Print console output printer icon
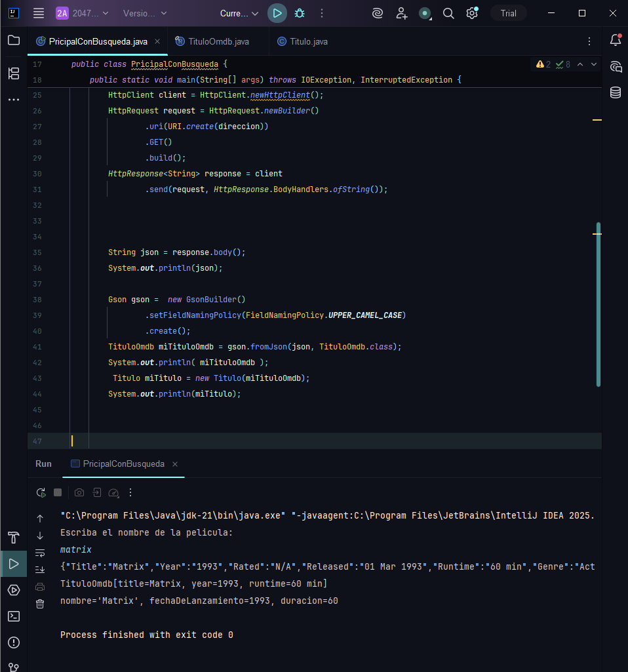The height and width of the screenshot is (672, 628). 40,587
